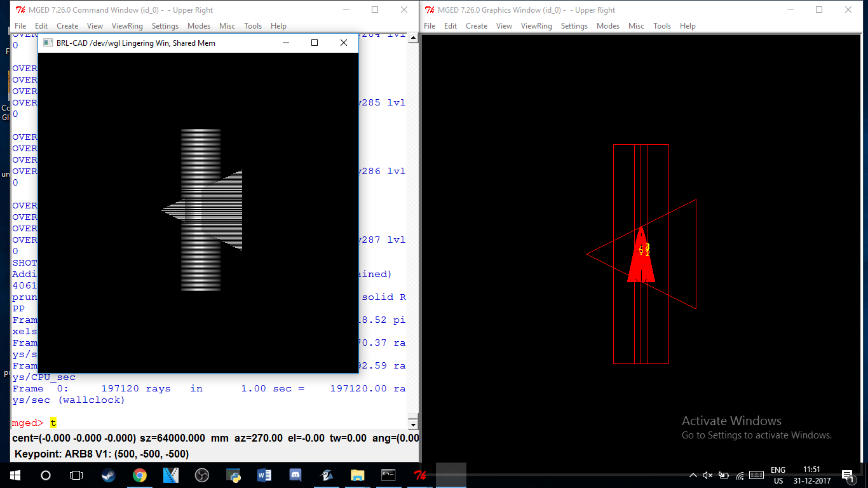868x488 pixels.
Task: Minimize the BRL-CAD /dev/wgl framebuffer window
Action: point(286,43)
